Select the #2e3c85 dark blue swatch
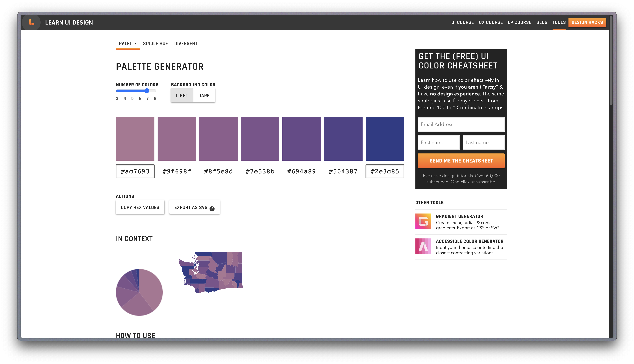Viewport: 634px width, 364px height. pos(385,139)
